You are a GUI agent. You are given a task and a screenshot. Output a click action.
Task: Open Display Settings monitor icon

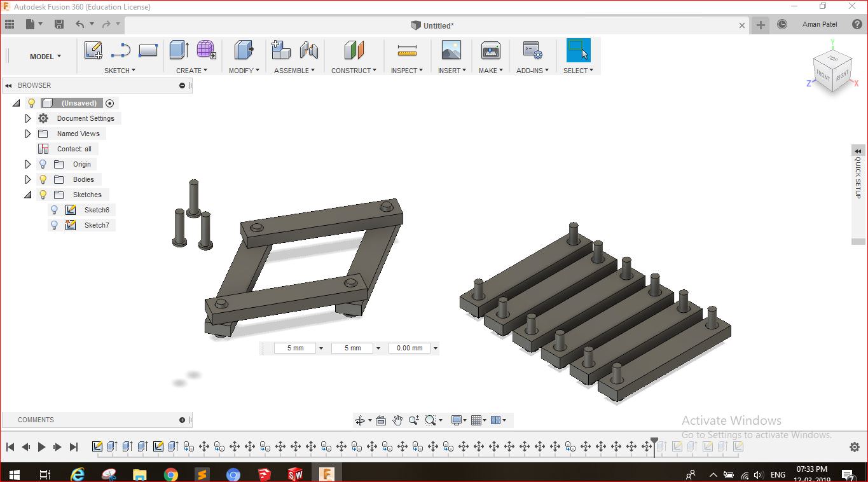pyautogui.click(x=457, y=420)
